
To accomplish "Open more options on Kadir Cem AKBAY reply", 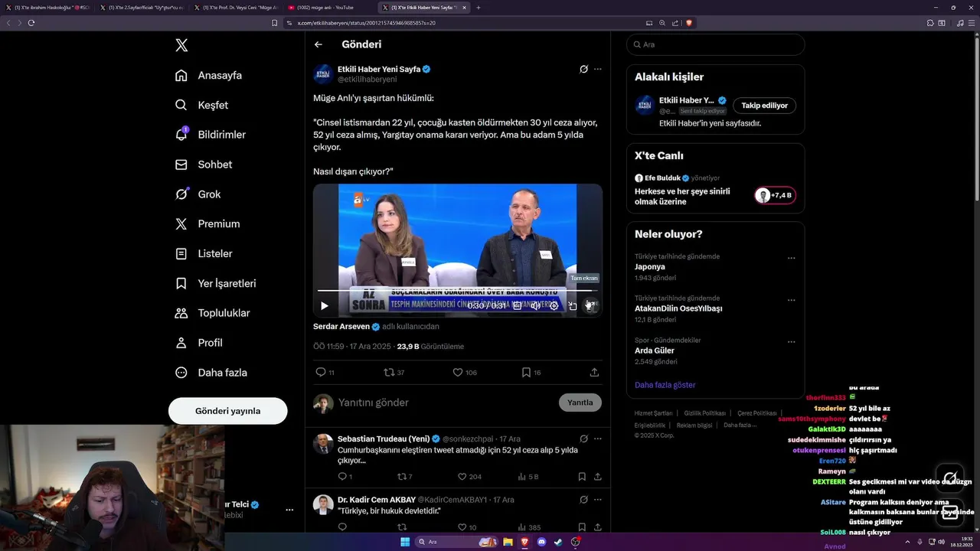I will [x=598, y=500].
